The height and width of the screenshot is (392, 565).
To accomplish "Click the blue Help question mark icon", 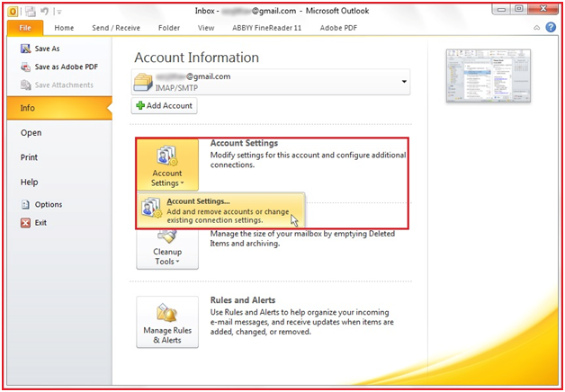I will tap(551, 27).
